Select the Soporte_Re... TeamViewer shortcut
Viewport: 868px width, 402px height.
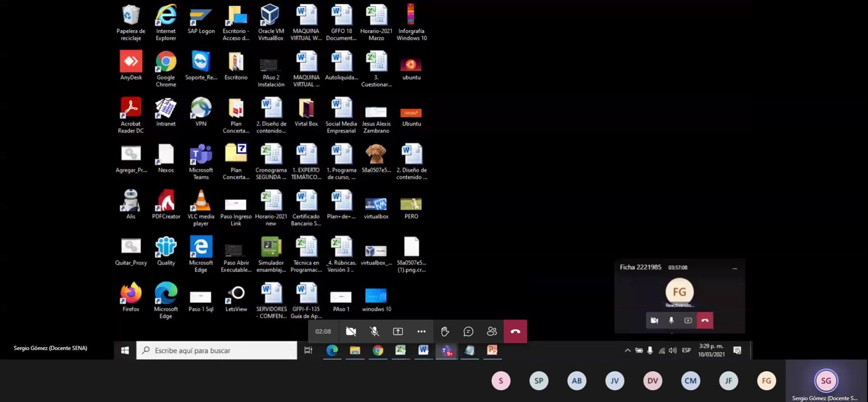pos(201,66)
